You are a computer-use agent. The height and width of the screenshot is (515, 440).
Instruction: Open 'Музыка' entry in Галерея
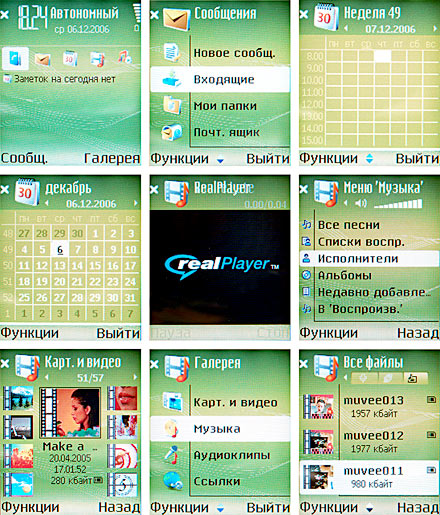220,429
